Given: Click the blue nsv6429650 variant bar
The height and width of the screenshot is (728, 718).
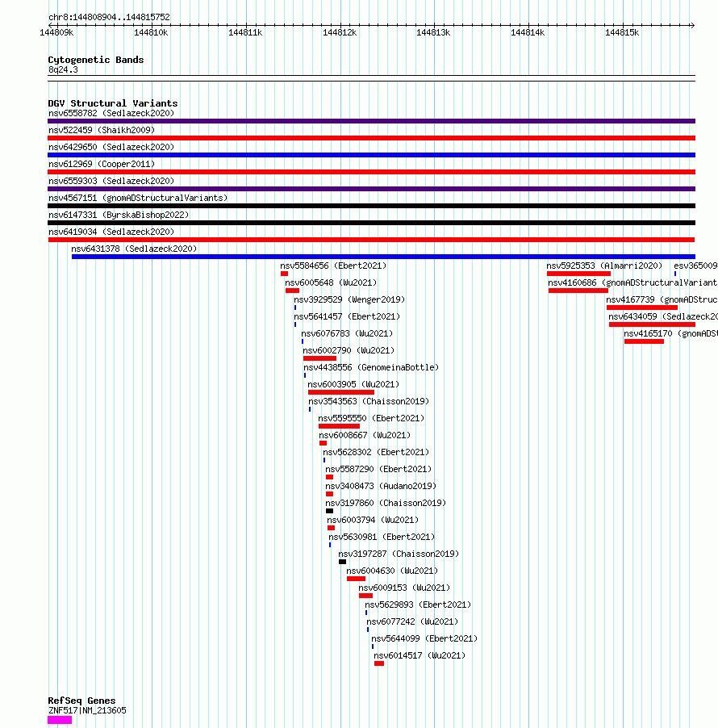Looking at the screenshot, I should pos(371,155).
